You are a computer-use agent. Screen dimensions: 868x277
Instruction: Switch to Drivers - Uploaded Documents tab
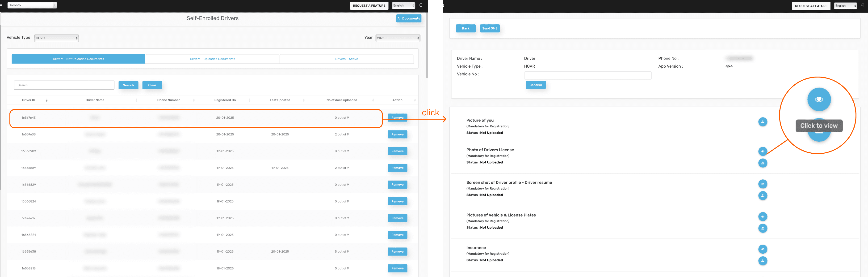pyautogui.click(x=212, y=59)
